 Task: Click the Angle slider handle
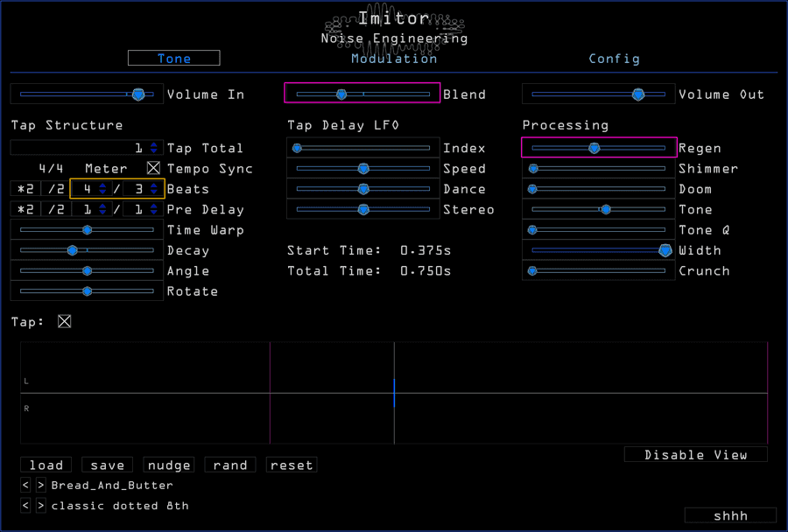click(87, 270)
